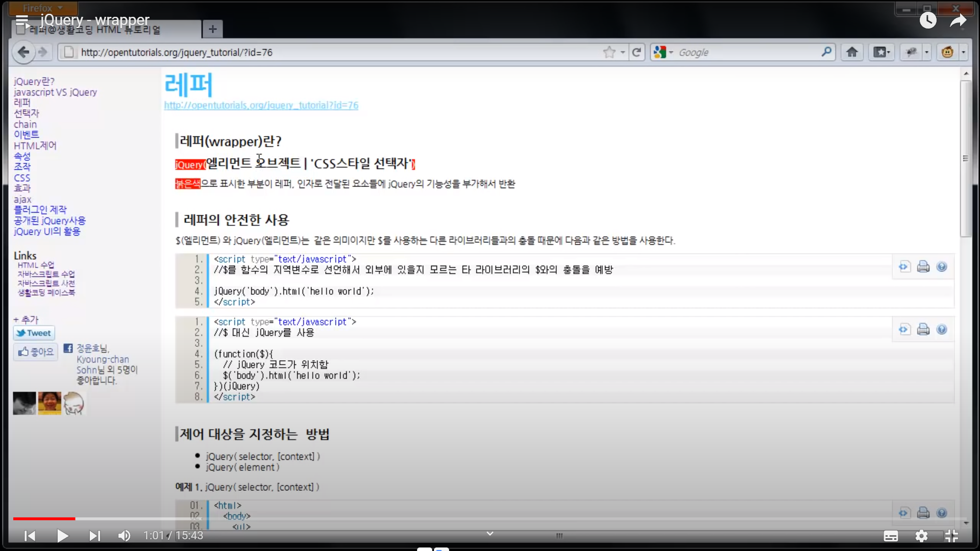This screenshot has width=980, height=551.
Task: Open YouTube player settings gear
Action: pyautogui.click(x=921, y=536)
